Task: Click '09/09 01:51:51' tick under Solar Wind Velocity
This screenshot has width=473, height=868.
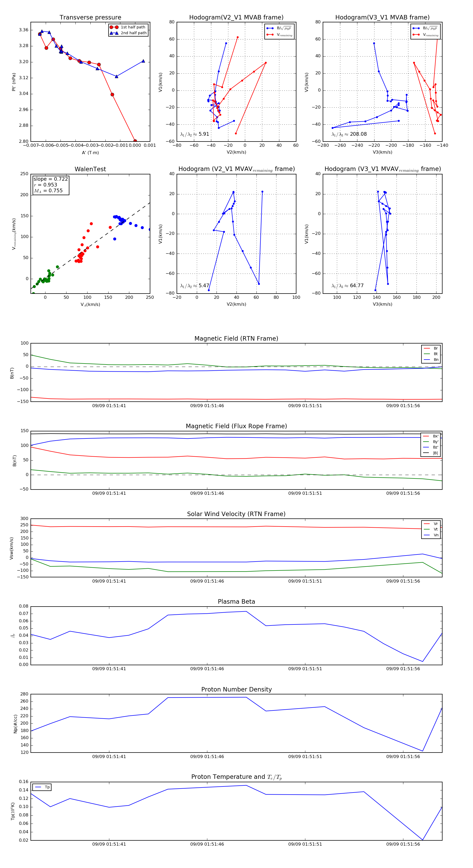Action: [305, 581]
